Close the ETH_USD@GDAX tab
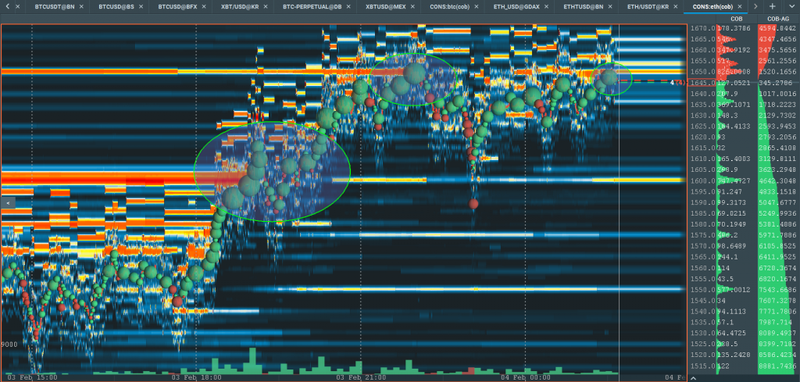 pos(546,7)
